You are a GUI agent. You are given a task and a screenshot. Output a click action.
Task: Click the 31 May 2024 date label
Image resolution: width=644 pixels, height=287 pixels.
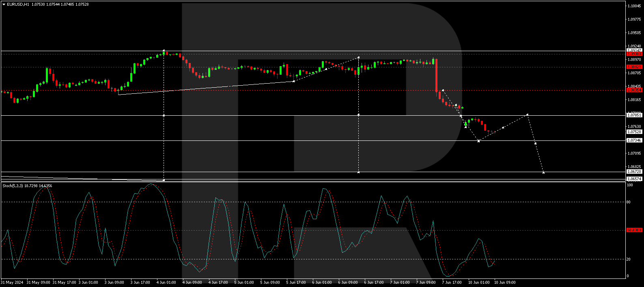pyautogui.click(x=12, y=283)
